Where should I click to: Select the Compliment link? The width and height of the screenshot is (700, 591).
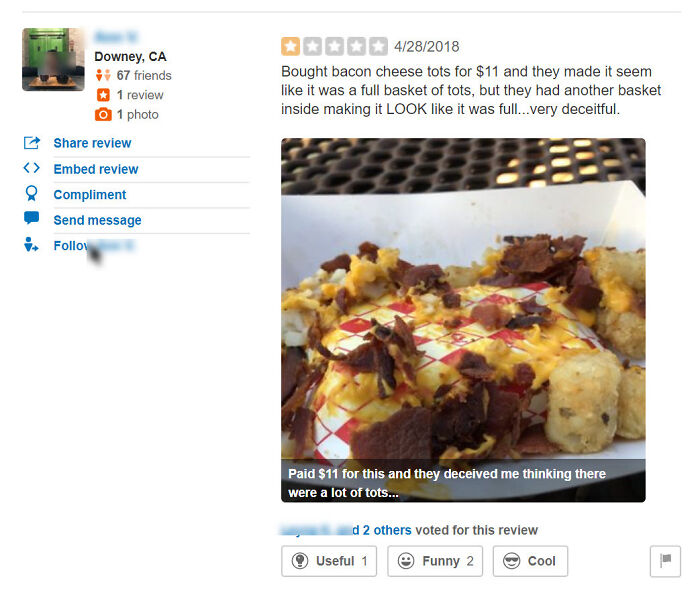tap(90, 195)
